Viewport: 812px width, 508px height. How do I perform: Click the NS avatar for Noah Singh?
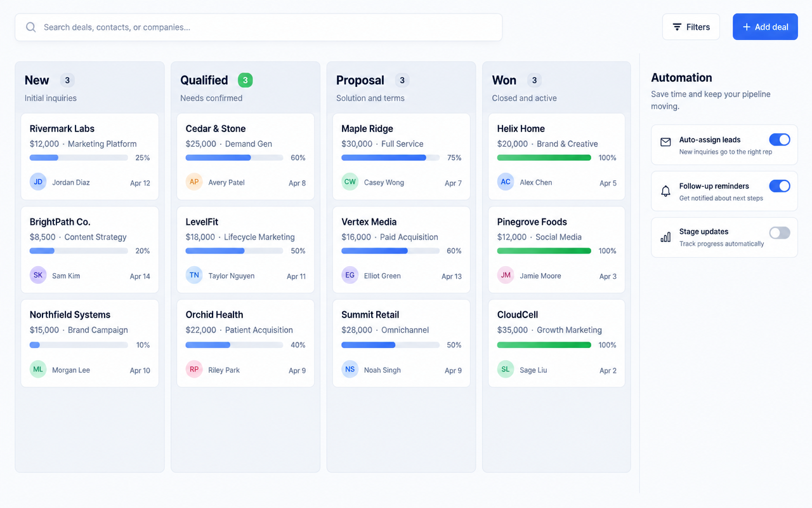coord(350,369)
